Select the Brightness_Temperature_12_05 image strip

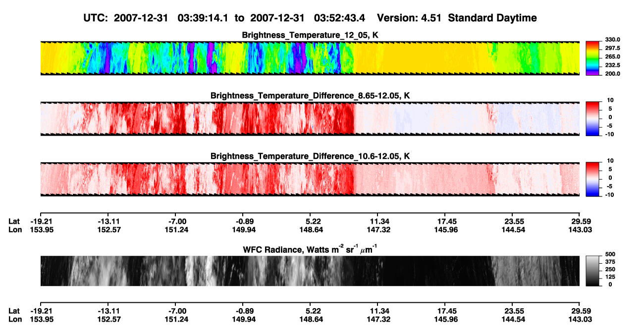(310, 58)
